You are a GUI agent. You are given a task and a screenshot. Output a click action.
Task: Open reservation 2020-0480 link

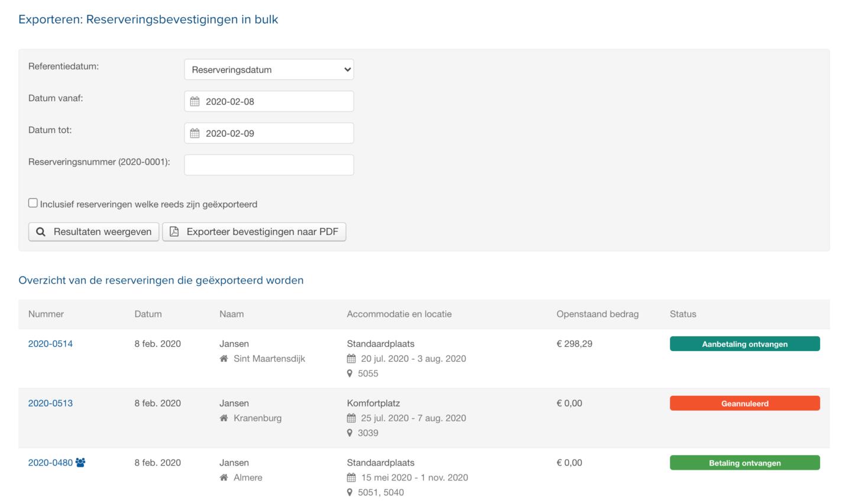[x=50, y=463]
